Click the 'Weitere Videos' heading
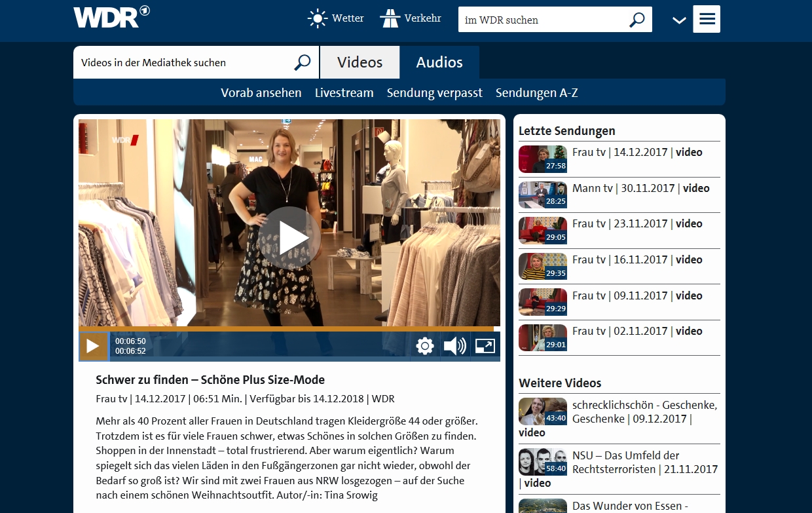 tap(560, 383)
